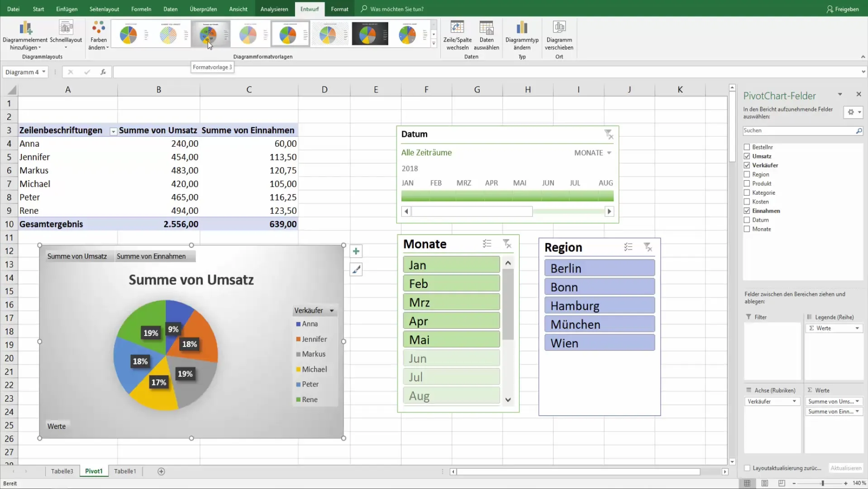
Task: Toggle multi-select in Monate slicer
Action: [x=487, y=244]
